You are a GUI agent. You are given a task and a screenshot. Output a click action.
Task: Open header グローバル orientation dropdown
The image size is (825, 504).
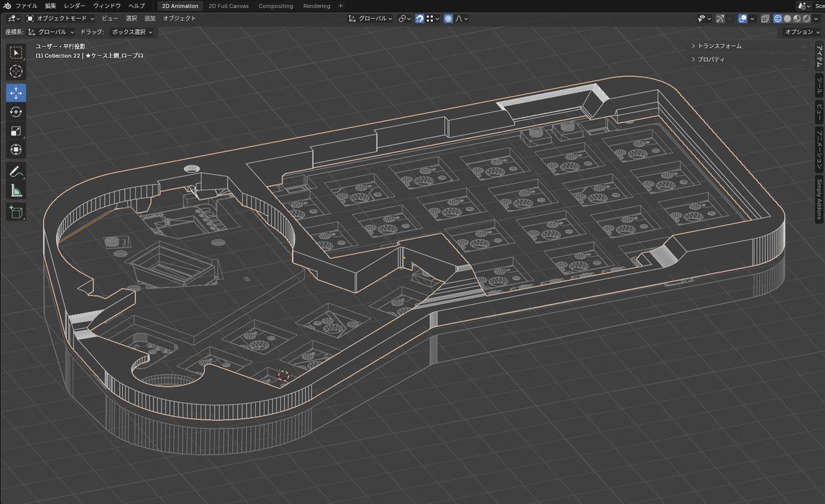coord(371,19)
